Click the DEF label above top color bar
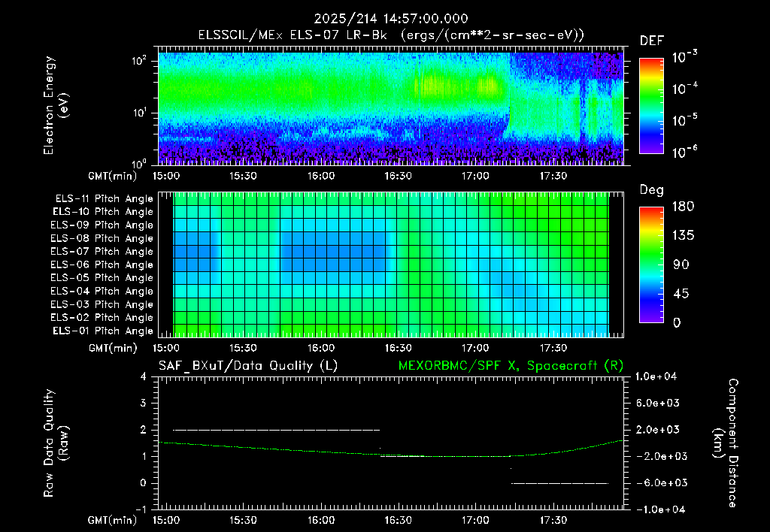Viewport: 770px width, 532px height. 652,41
